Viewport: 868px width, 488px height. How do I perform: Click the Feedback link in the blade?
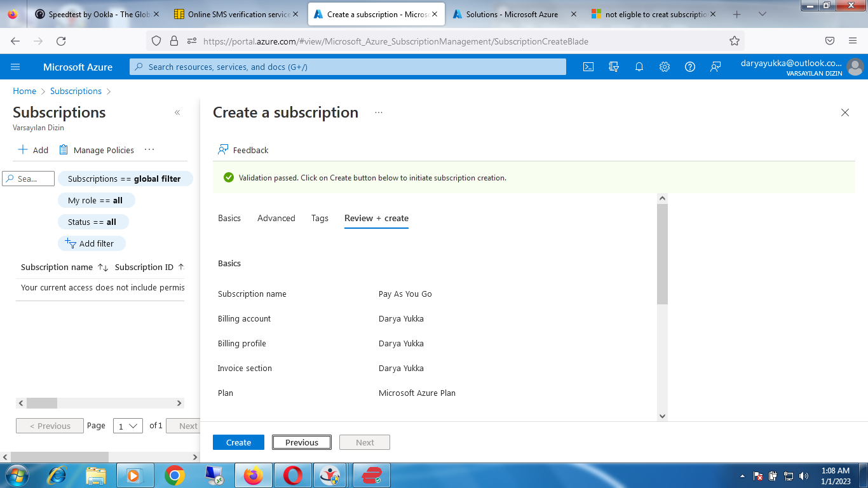tap(243, 150)
